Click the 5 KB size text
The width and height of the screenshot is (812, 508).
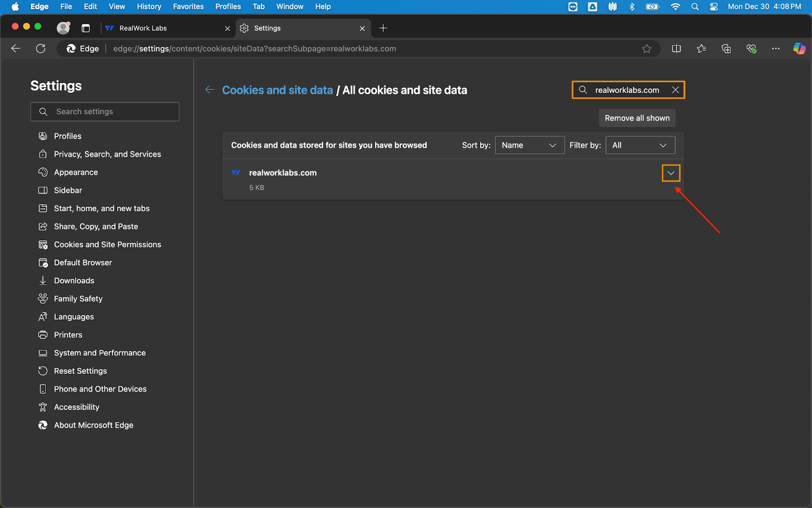pyautogui.click(x=257, y=187)
